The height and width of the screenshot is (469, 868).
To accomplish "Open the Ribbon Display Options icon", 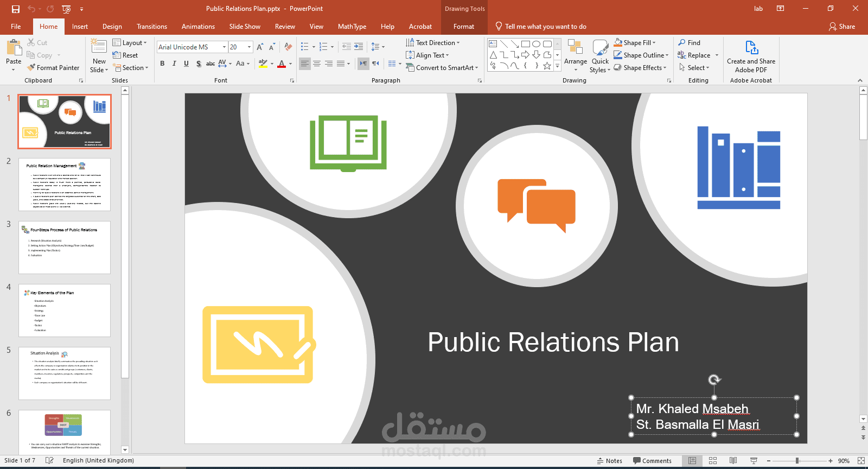I will coord(780,9).
